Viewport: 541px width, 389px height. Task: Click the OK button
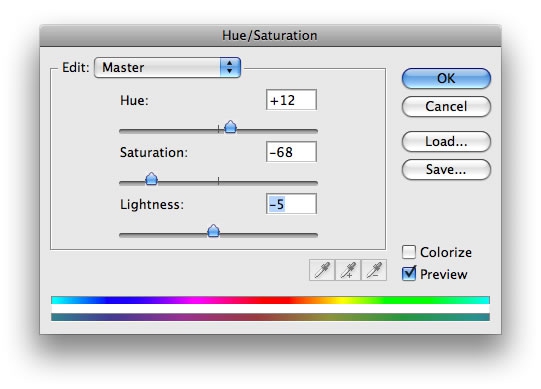(x=446, y=78)
